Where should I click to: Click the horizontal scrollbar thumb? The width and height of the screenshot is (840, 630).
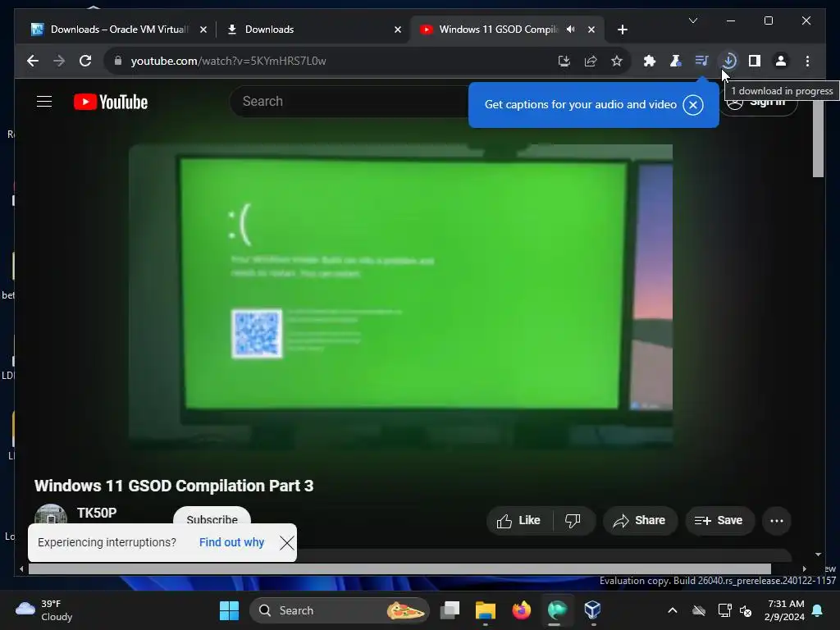click(x=399, y=569)
